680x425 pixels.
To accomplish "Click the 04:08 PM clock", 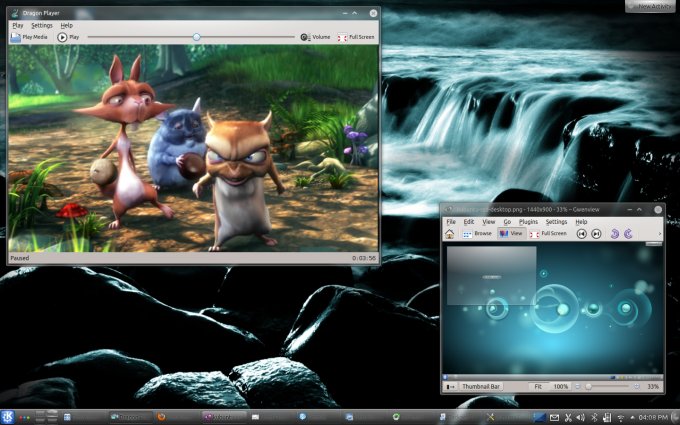I will point(653,418).
